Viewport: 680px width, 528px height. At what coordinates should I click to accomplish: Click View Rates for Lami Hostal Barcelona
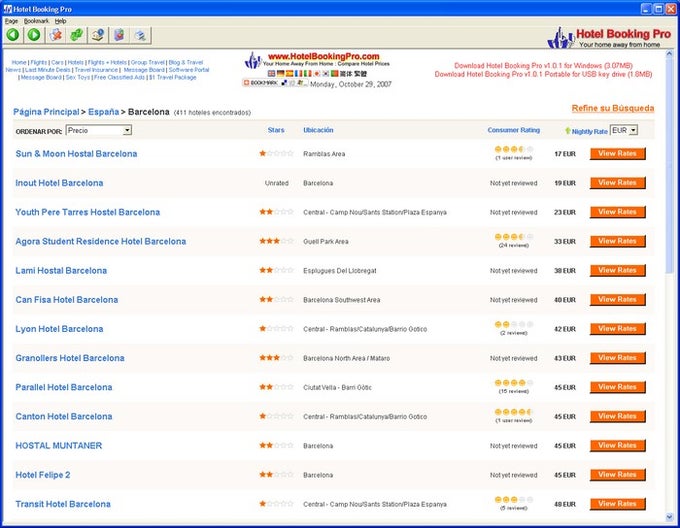(x=618, y=271)
